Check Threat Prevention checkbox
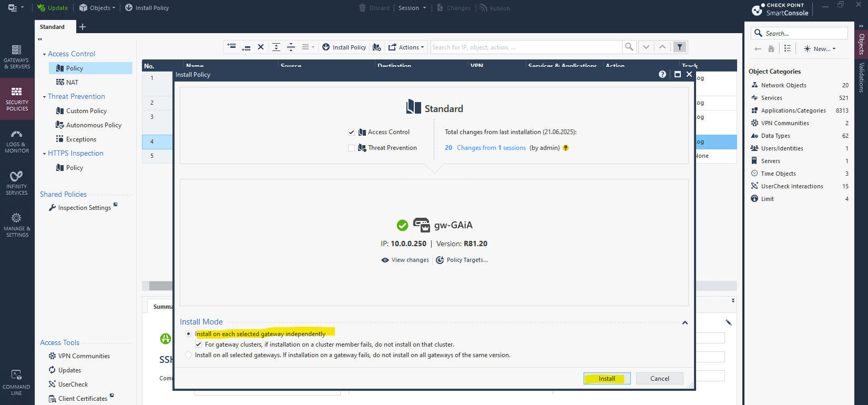Image resolution: width=868 pixels, height=405 pixels. coord(351,148)
